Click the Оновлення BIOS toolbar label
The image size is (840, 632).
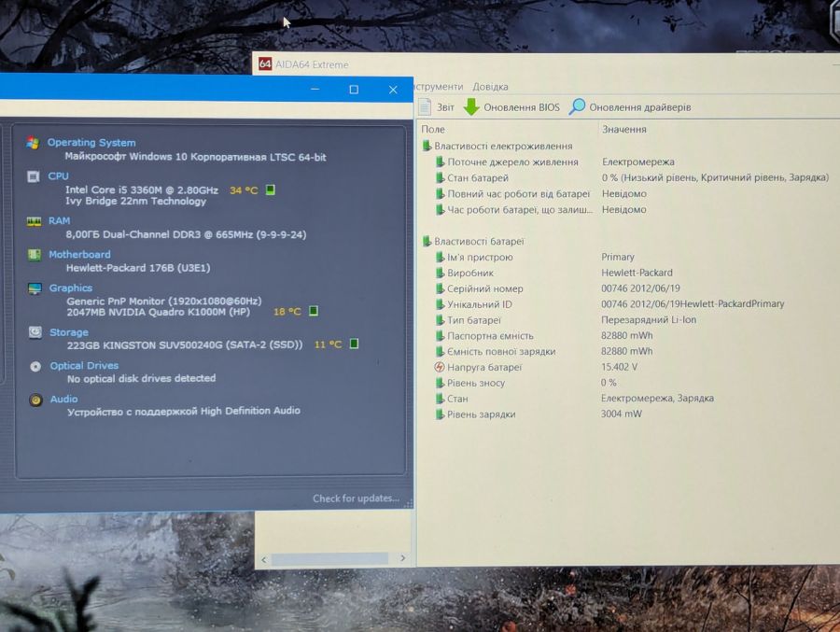click(521, 107)
